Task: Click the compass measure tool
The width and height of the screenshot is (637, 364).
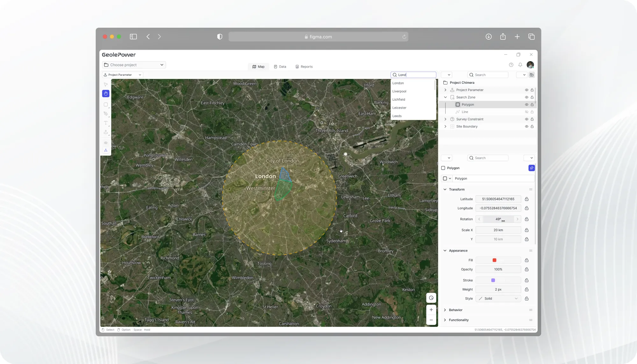Action: pos(106,150)
